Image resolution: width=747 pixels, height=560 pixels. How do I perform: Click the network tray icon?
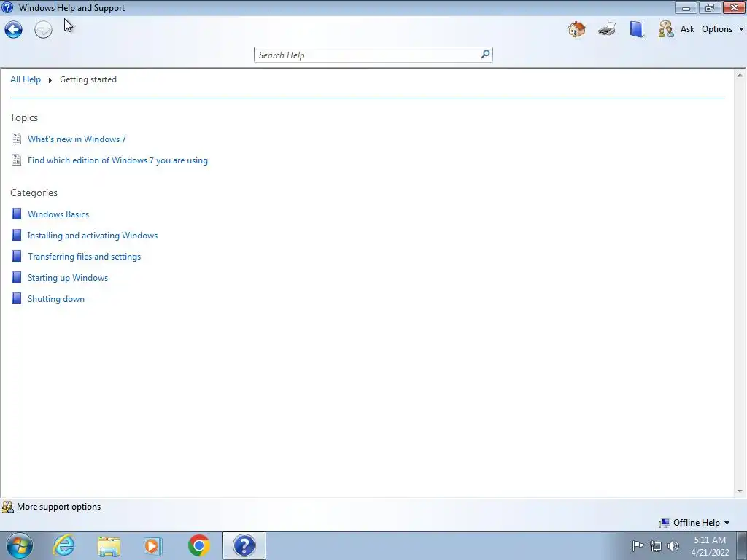pyautogui.click(x=656, y=546)
